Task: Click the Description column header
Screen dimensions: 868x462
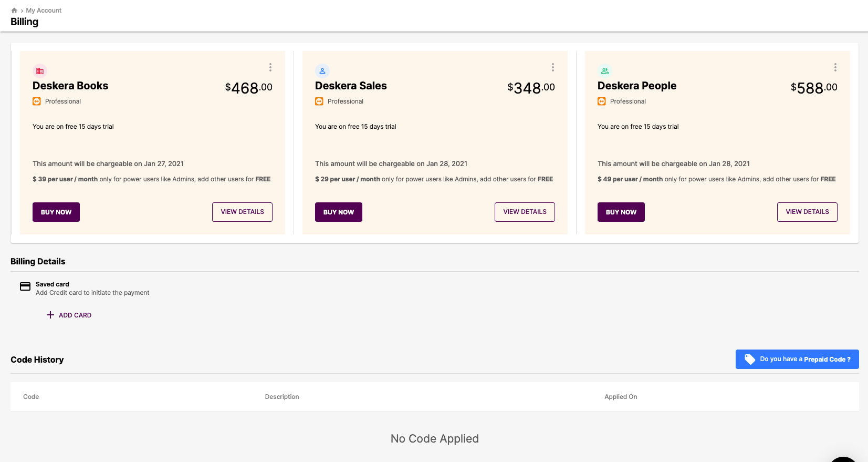Action: tap(282, 397)
